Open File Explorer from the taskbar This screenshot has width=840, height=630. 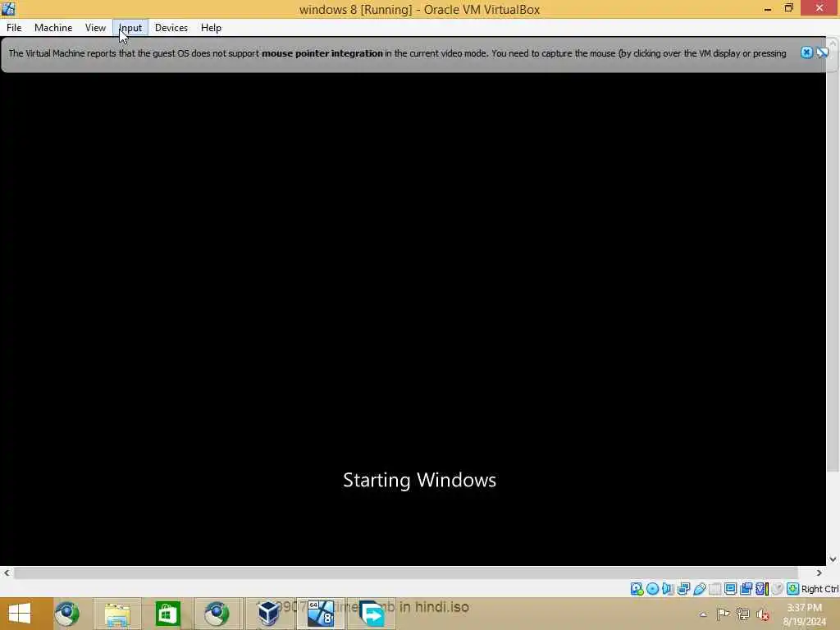(x=117, y=614)
